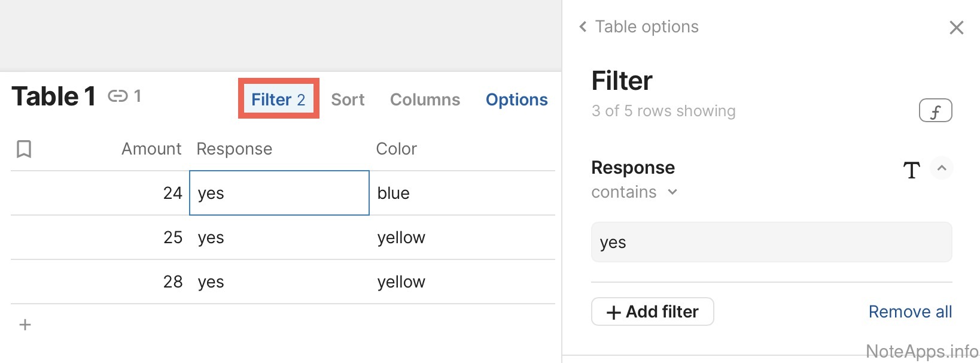Close the Table options panel
Viewport: 980px width, 363px height.
pos(956,28)
